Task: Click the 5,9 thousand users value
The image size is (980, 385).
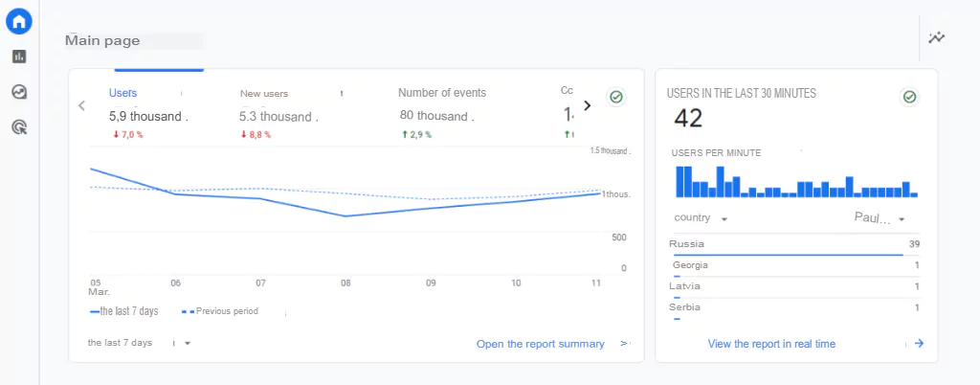Action: pos(148,116)
